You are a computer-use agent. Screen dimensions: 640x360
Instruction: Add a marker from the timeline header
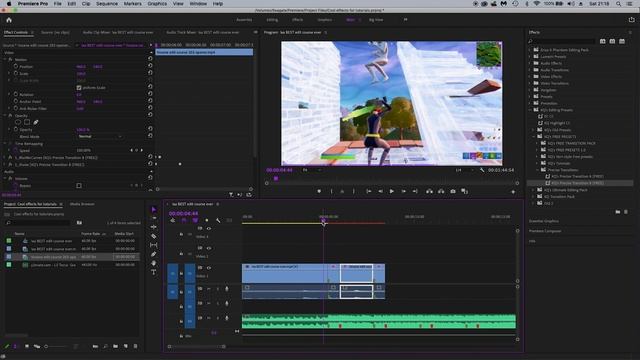point(207,220)
